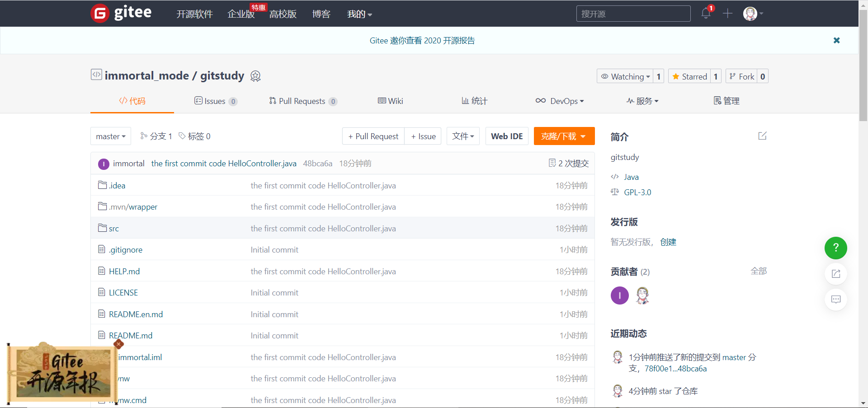Screen dimensions: 868x408
Task: Click the commit author avatar for immortal
Action: [x=104, y=164]
